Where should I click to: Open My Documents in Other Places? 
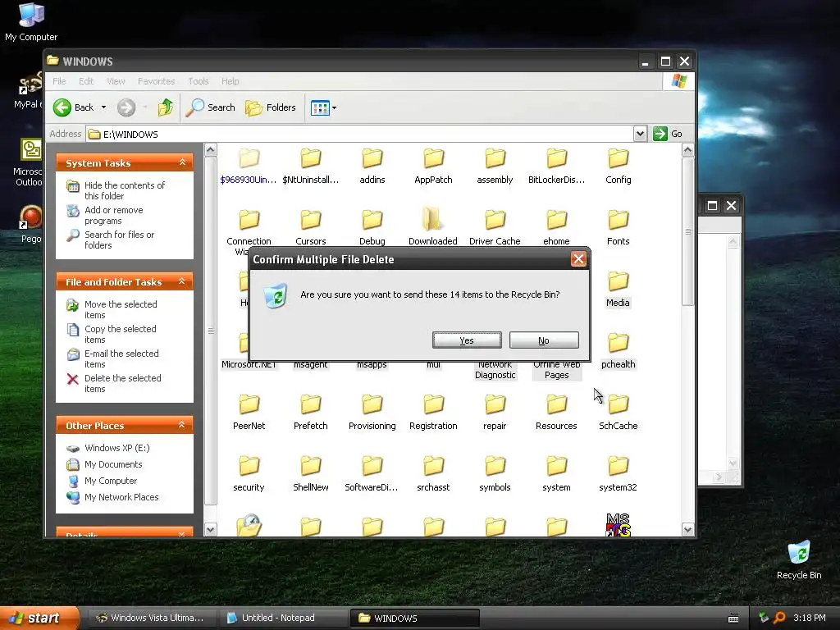[x=113, y=464]
